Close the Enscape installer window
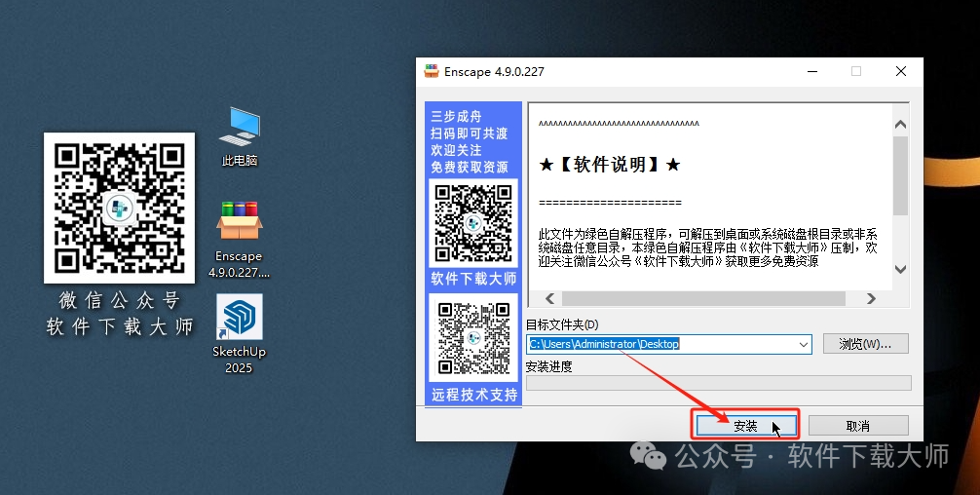 point(901,71)
